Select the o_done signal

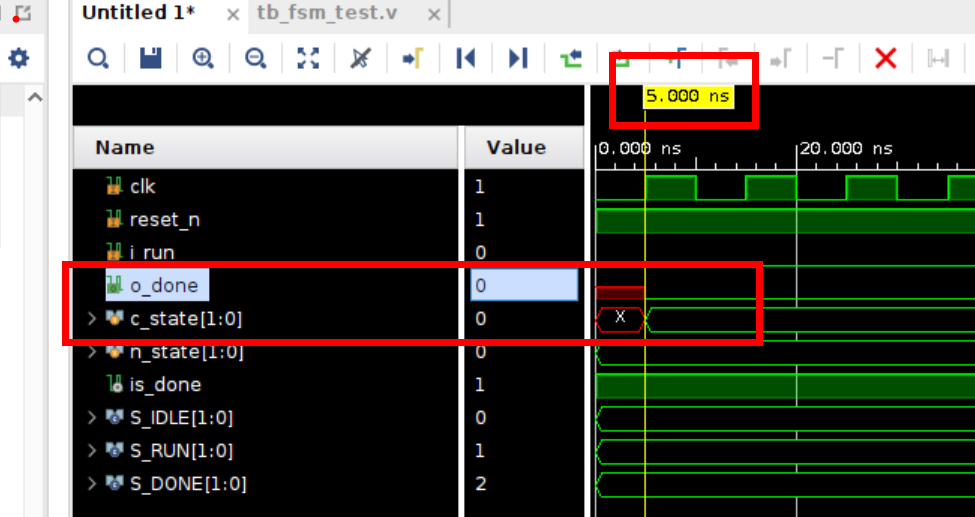[x=164, y=286]
